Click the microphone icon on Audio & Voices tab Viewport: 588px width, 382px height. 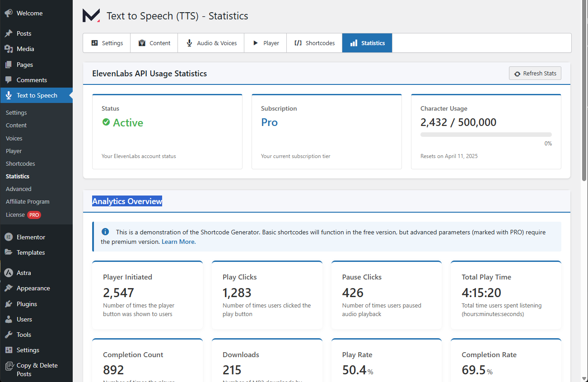pos(190,43)
